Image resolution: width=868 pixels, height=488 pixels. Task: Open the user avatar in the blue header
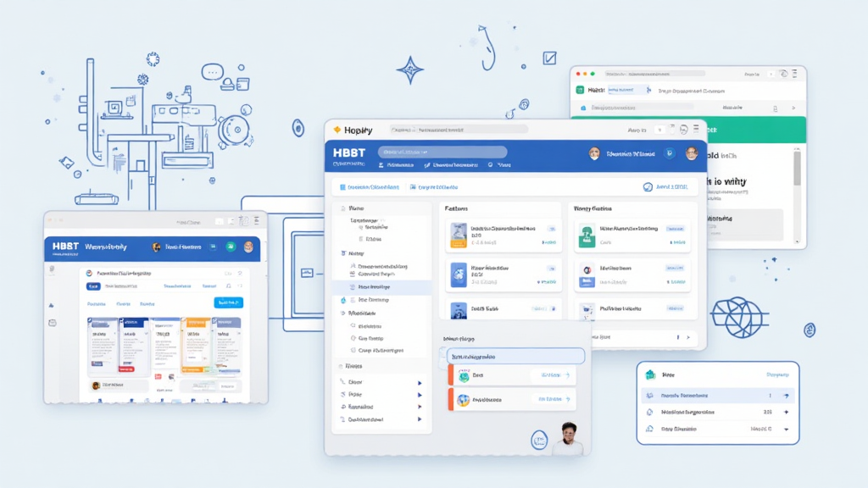pos(593,152)
